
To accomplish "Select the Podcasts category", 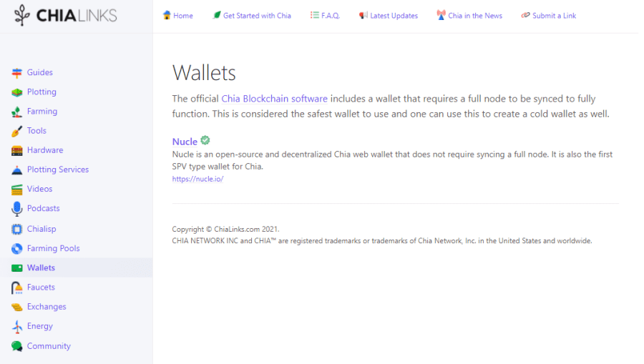I will [43, 209].
